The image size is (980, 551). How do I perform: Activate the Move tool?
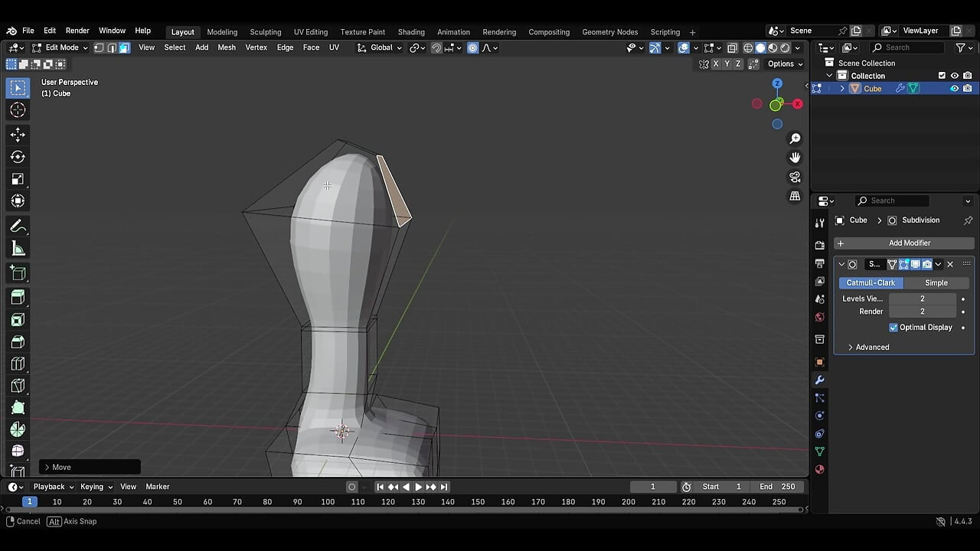tap(18, 135)
